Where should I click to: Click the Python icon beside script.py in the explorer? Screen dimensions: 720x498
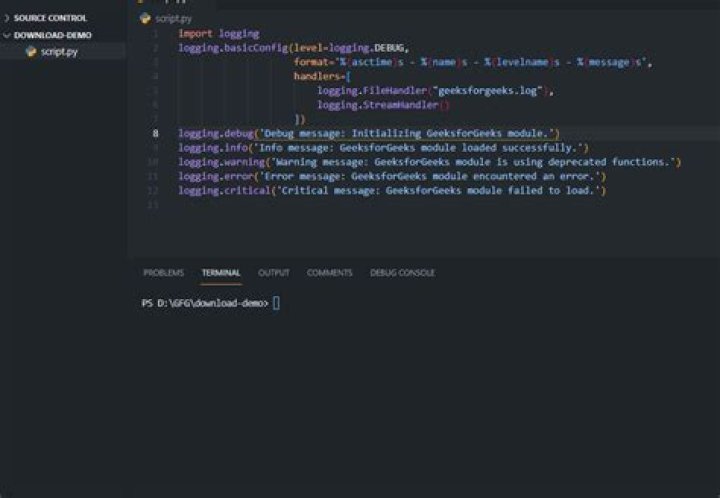(x=31, y=52)
